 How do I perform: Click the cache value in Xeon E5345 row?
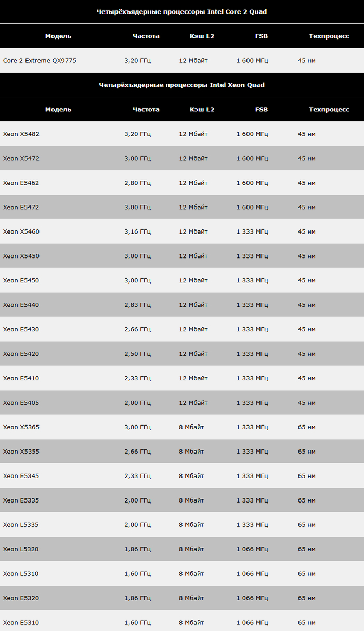point(191,477)
